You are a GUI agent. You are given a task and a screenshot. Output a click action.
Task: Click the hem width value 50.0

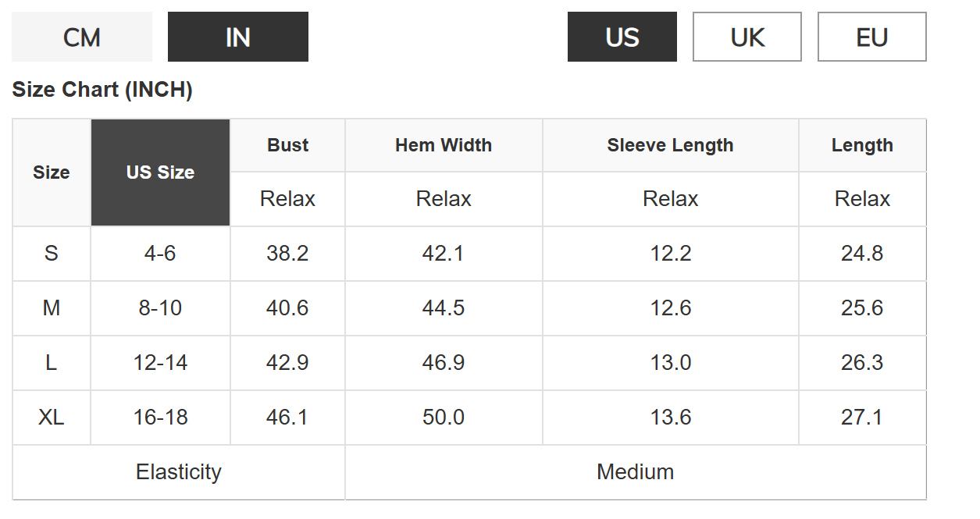(x=444, y=418)
